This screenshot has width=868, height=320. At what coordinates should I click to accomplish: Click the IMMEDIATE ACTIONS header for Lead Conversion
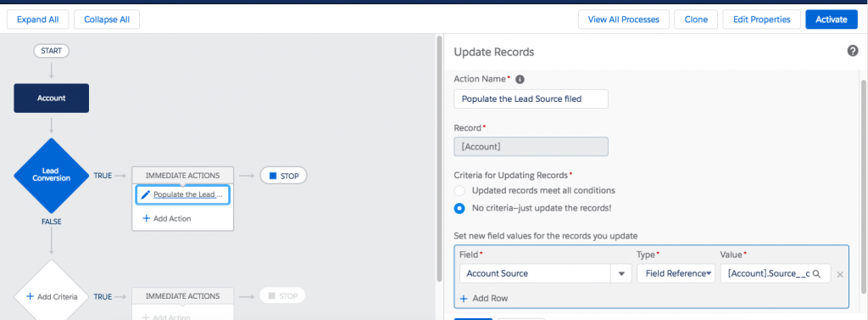click(183, 175)
